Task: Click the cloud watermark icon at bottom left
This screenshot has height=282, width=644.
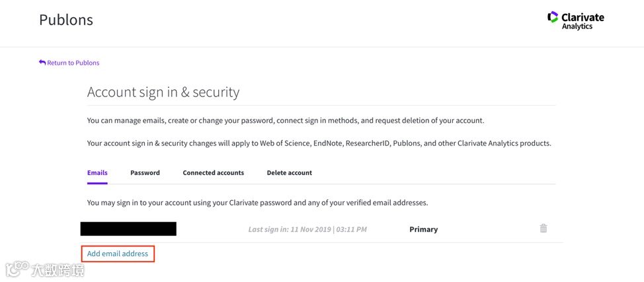Action: [x=17, y=269]
